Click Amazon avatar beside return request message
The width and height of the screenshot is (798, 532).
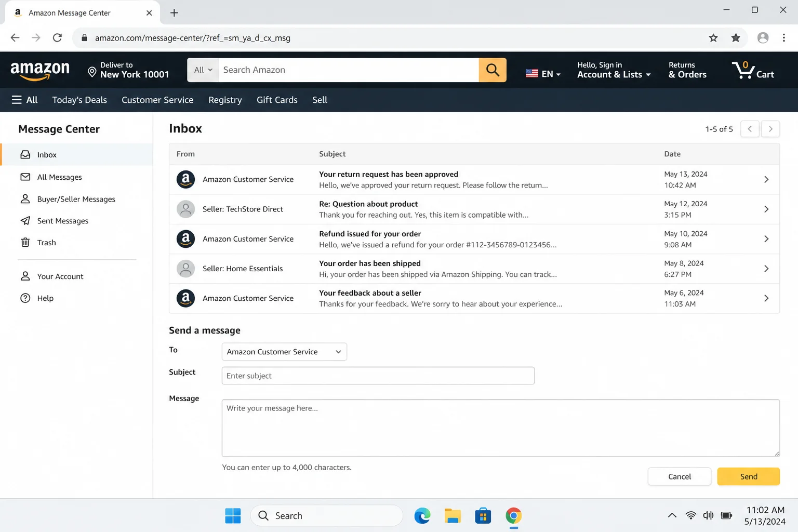tap(185, 179)
